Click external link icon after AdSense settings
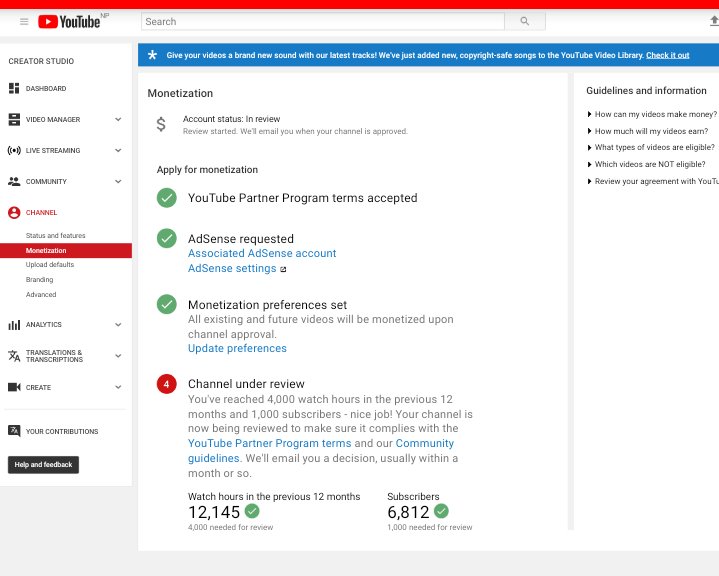The height and width of the screenshot is (576, 719). tap(283, 269)
